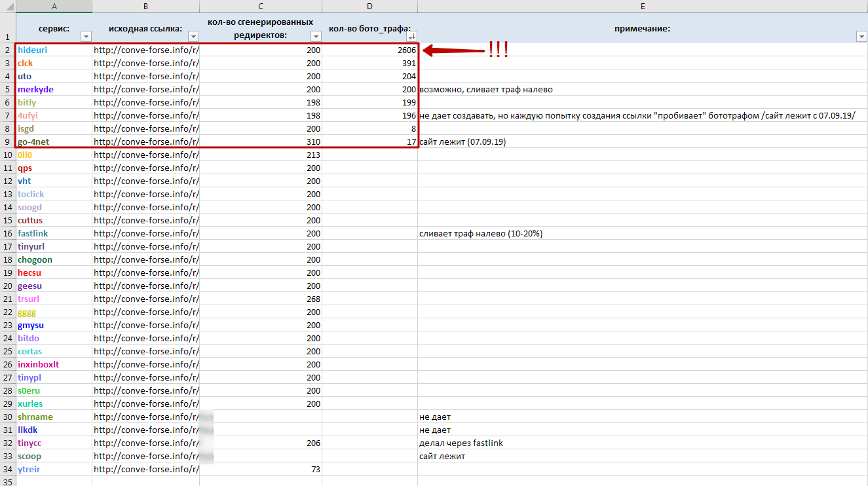Click the 'не дает' note in shrname row
Viewport: 868px width, 486px height.
point(435,417)
